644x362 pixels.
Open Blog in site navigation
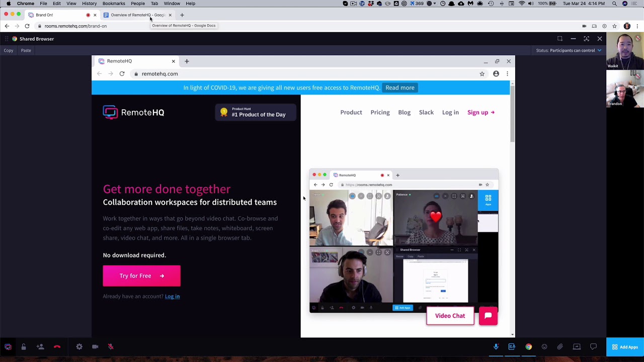coord(405,113)
